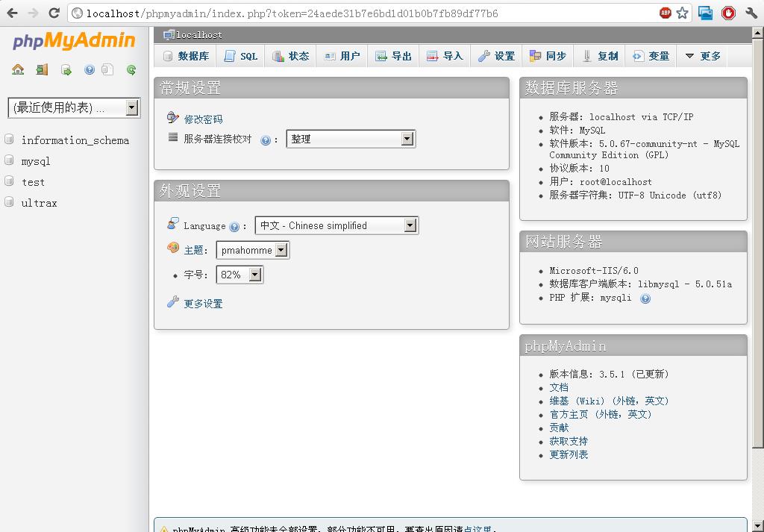Open the 变量 tab

pos(651,56)
